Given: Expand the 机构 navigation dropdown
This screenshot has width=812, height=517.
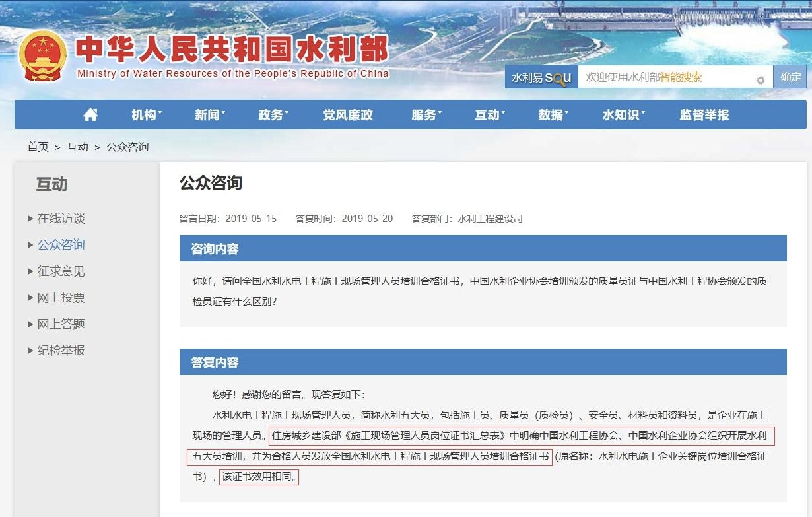Looking at the screenshot, I should [144, 114].
